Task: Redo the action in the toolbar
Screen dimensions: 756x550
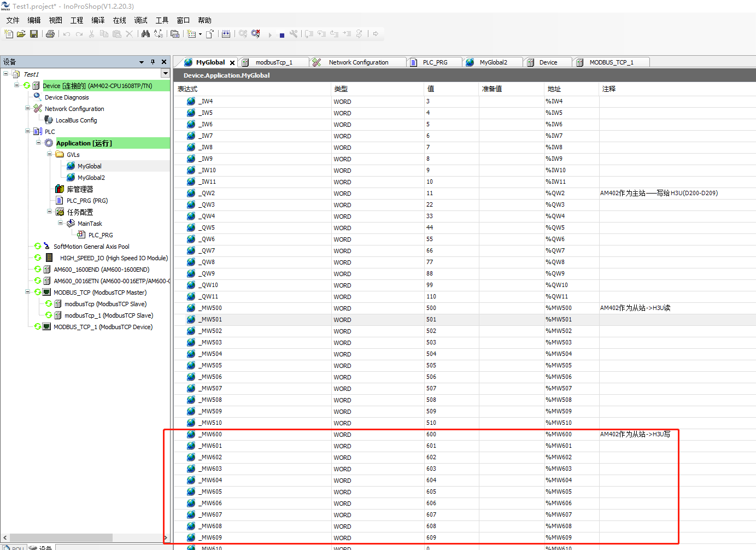Action: pos(79,34)
